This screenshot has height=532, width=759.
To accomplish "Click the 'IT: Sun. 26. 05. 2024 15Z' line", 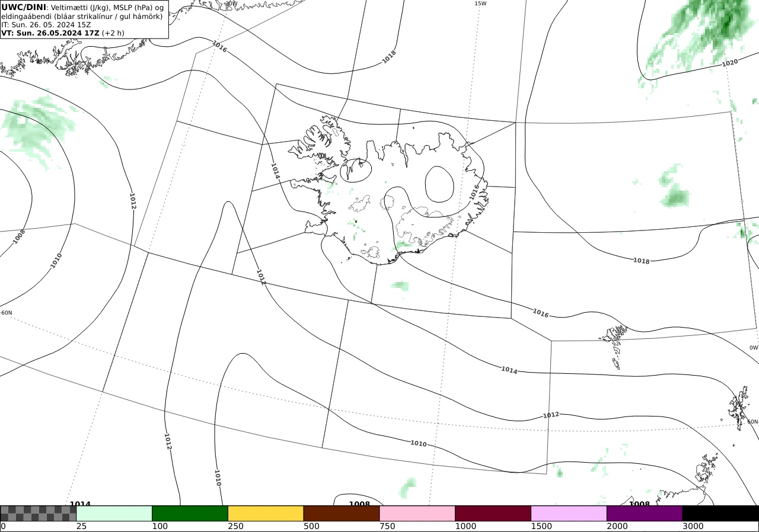I will [x=46, y=25].
